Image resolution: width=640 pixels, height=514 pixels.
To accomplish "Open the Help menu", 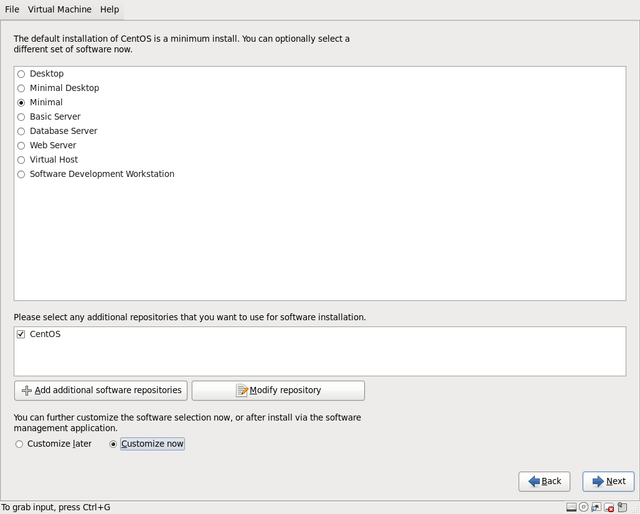I will pos(110,9).
